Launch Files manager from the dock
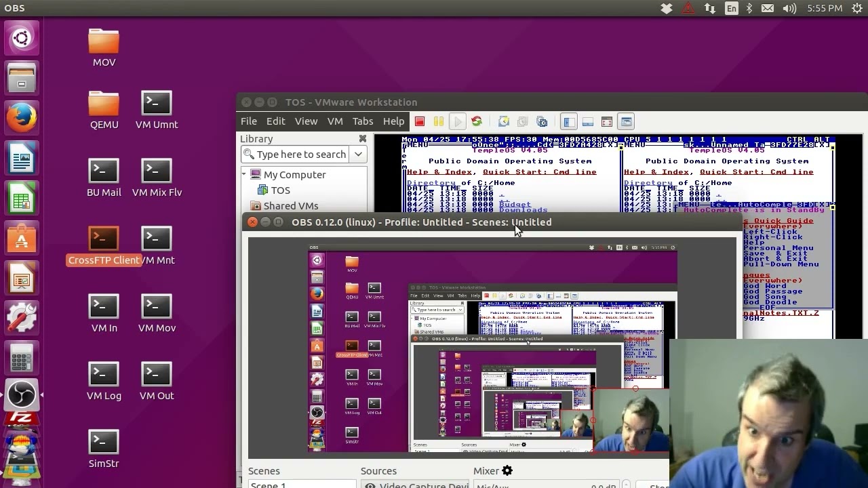868x488 pixels. click(x=22, y=79)
